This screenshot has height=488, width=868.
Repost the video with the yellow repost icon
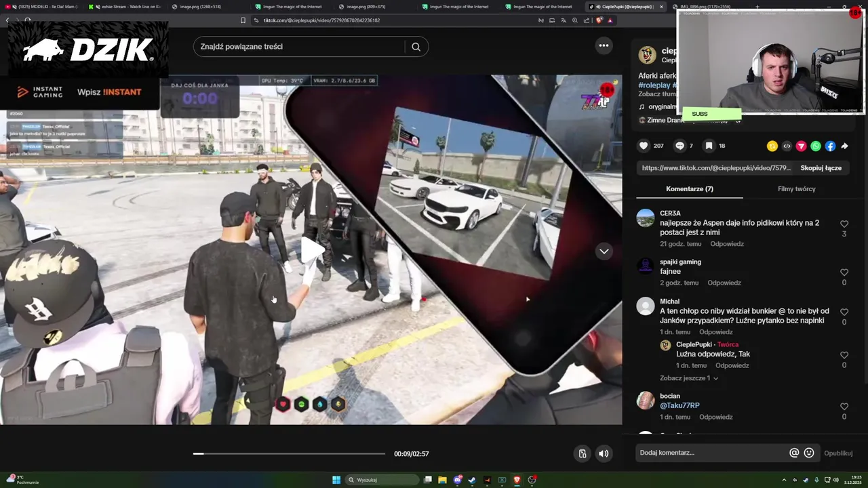[772, 146]
